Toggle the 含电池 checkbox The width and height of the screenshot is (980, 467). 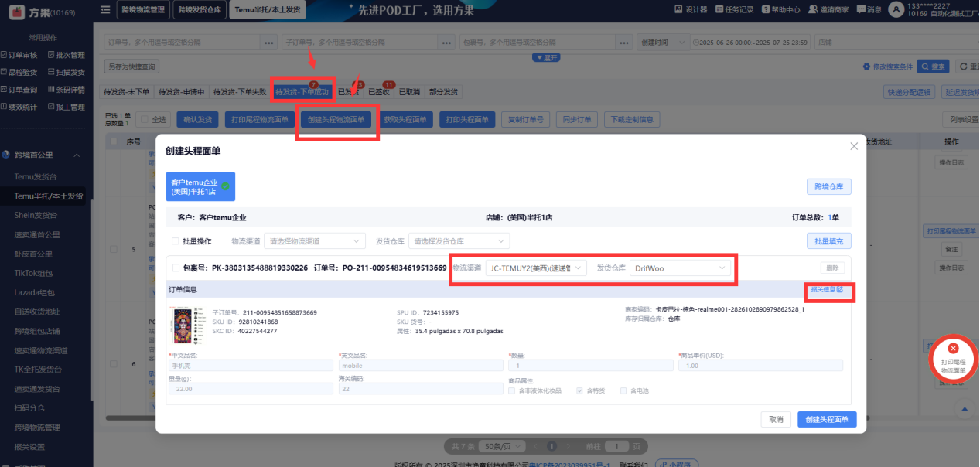point(624,390)
